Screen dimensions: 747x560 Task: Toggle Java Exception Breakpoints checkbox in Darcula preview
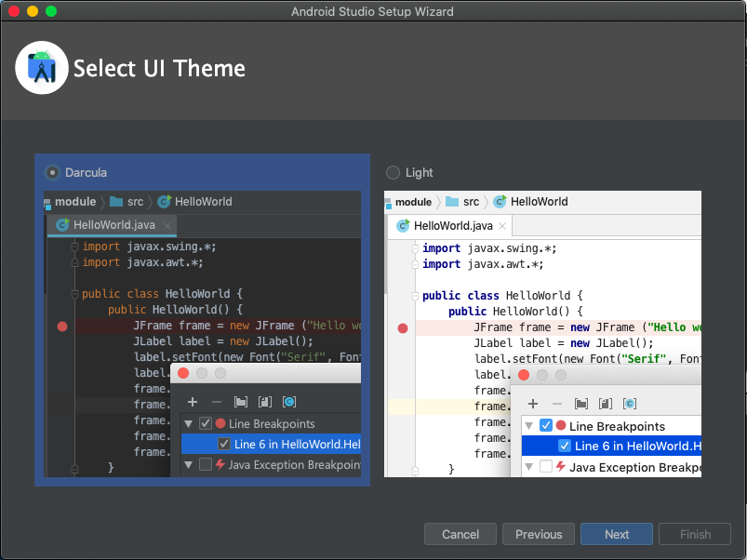click(x=206, y=464)
